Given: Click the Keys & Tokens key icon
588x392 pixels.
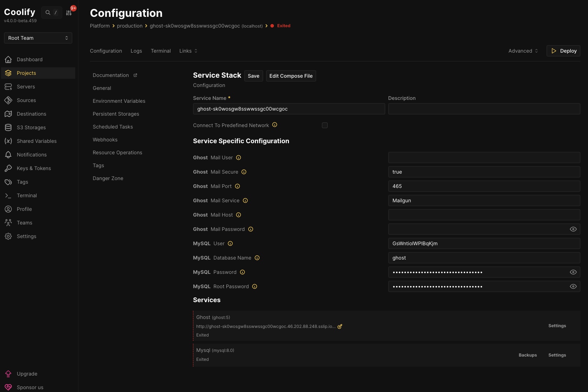Looking at the screenshot, I should [x=8, y=168].
